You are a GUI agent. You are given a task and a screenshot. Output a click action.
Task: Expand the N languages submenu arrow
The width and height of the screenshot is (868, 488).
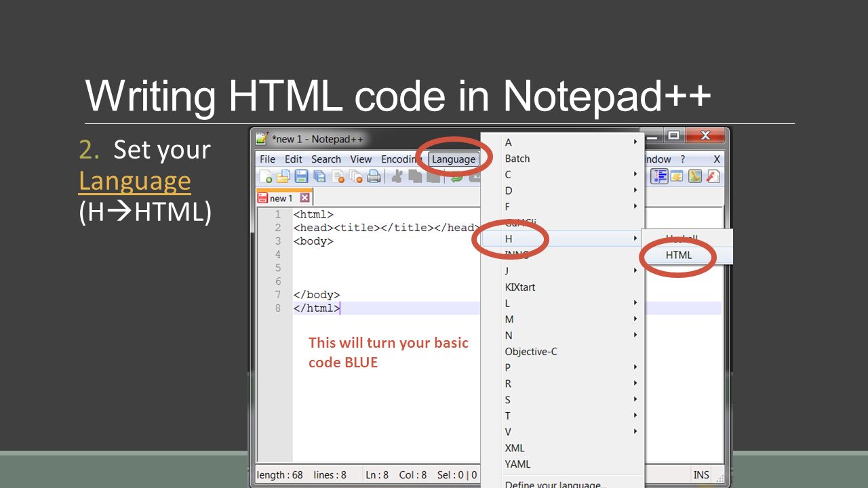pyautogui.click(x=635, y=335)
